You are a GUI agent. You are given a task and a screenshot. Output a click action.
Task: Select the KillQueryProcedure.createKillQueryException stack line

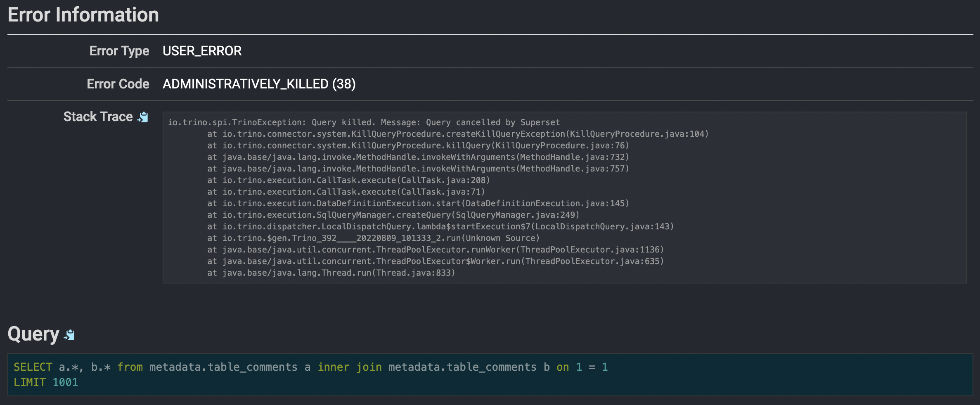[457, 134]
